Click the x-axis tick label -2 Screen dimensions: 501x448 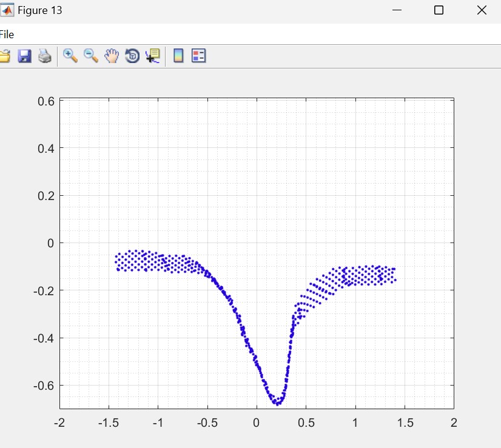coord(59,422)
